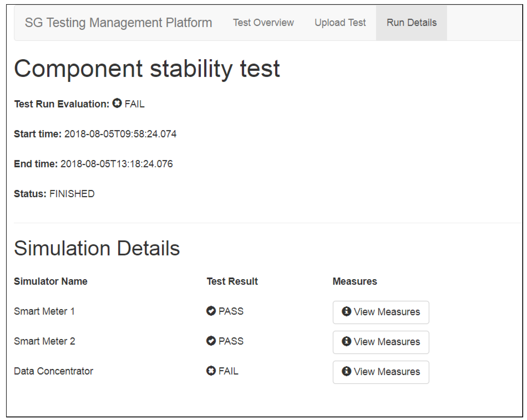The height and width of the screenshot is (420, 527).
Task: Click the Measures column header
Action: click(x=355, y=281)
